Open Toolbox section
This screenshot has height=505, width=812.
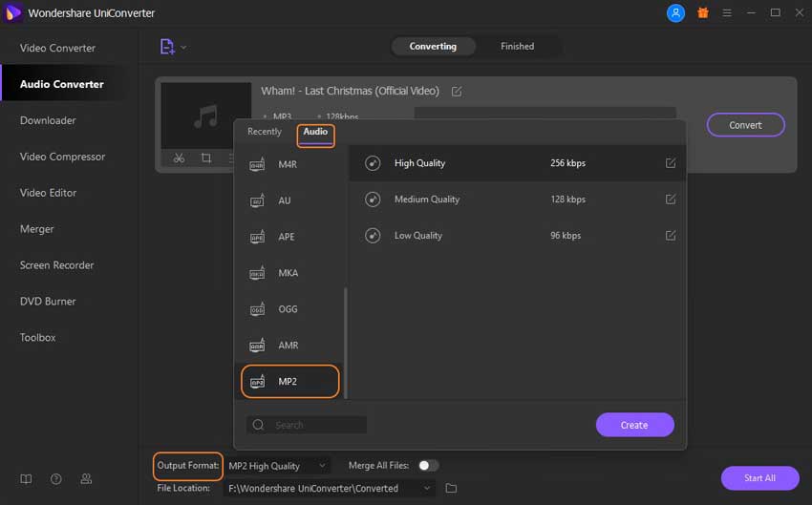38,337
